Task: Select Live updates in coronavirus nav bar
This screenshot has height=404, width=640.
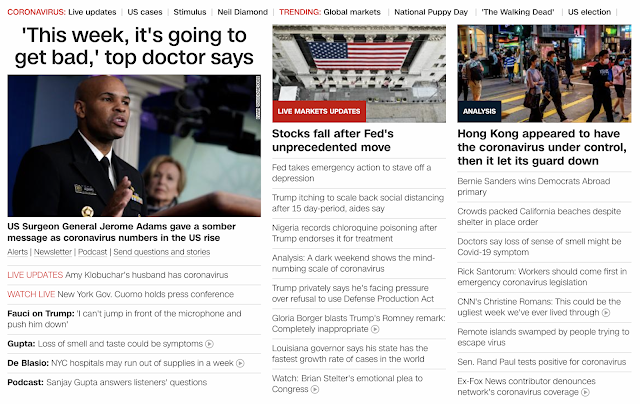Action: pos(92,12)
